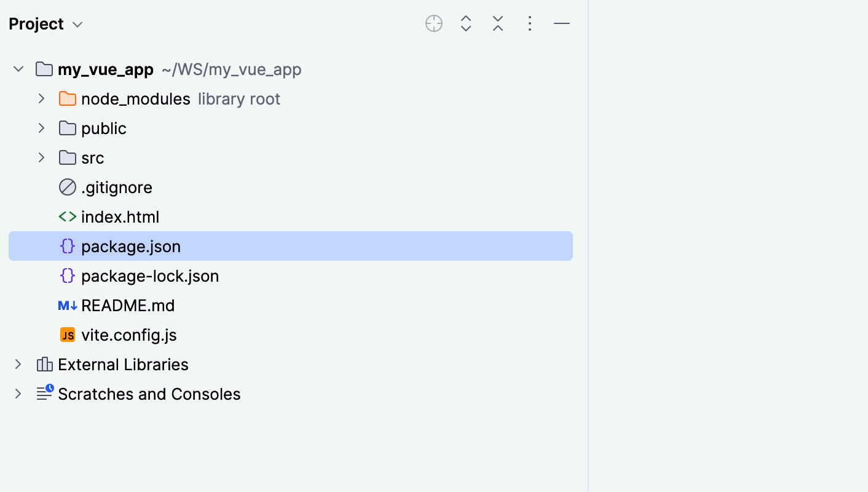Click the ignored-file icon beside .gitignore
Viewport: 868px width, 492px height.
pyautogui.click(x=67, y=187)
